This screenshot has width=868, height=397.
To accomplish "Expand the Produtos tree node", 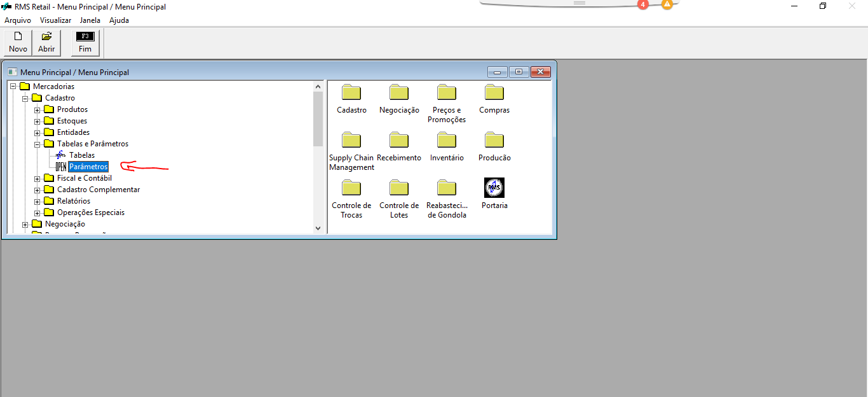I will (x=37, y=109).
